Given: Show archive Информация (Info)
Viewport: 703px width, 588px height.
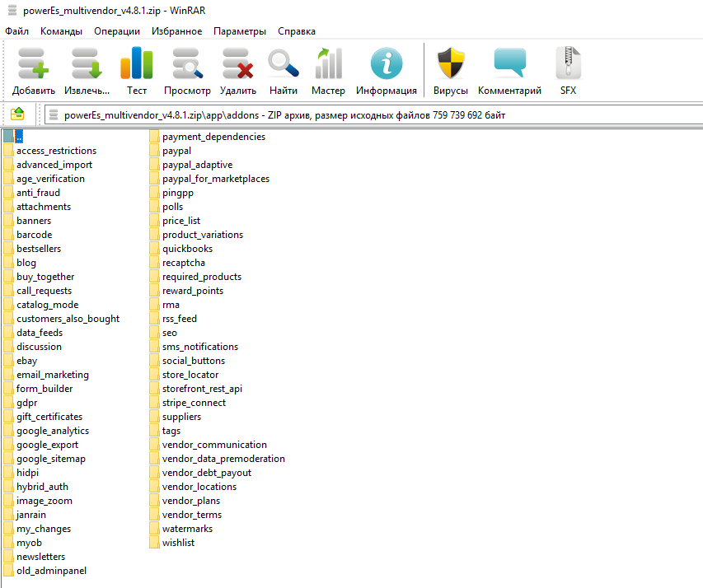Looking at the screenshot, I should pyautogui.click(x=386, y=63).
